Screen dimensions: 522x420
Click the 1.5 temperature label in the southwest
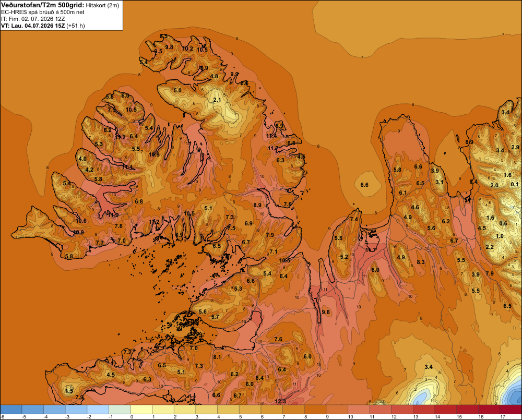tap(69, 391)
